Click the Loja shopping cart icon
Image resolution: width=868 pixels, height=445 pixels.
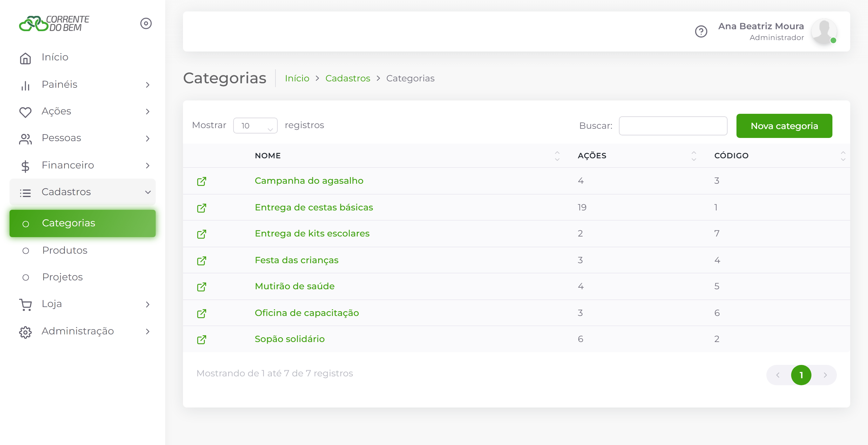click(x=25, y=305)
